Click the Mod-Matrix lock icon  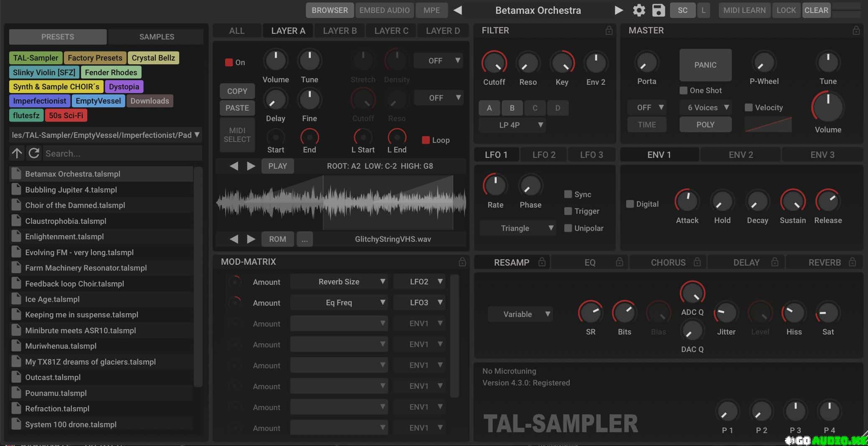click(x=462, y=262)
